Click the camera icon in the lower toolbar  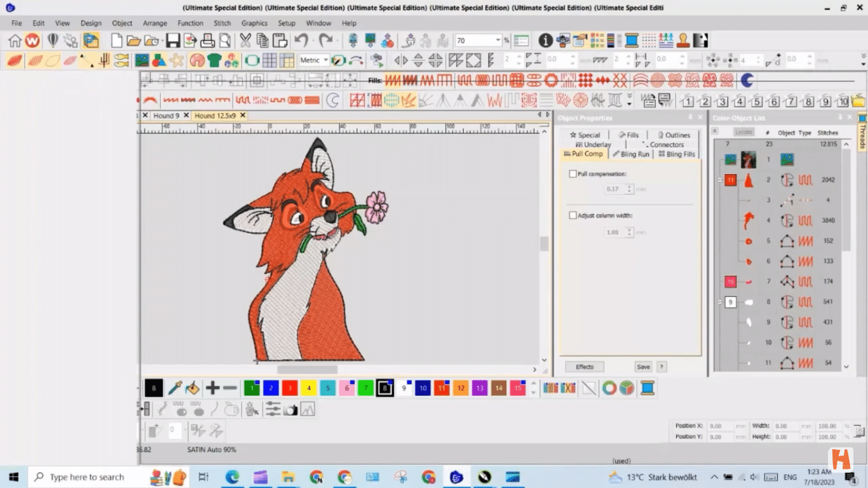coord(290,410)
